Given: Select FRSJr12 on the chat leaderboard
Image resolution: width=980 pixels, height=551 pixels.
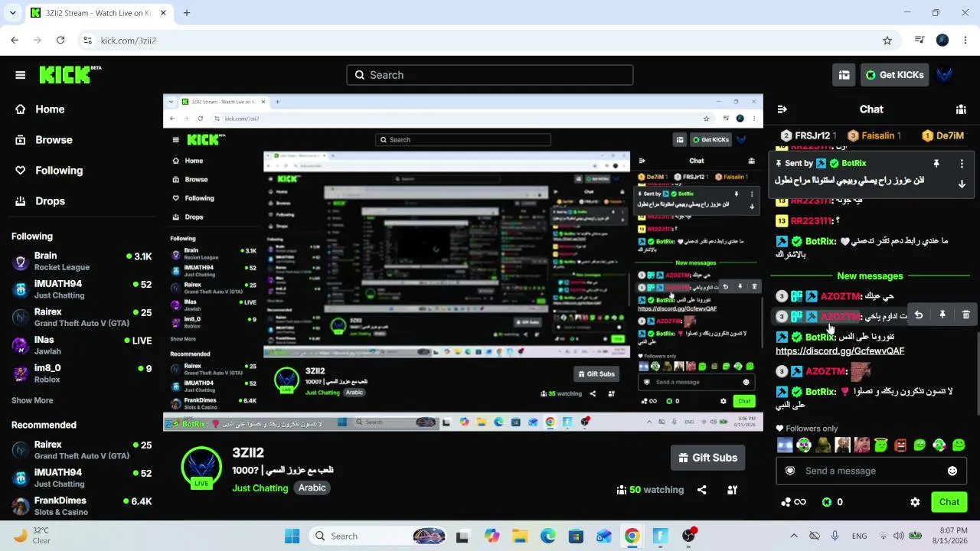Looking at the screenshot, I should [x=809, y=135].
